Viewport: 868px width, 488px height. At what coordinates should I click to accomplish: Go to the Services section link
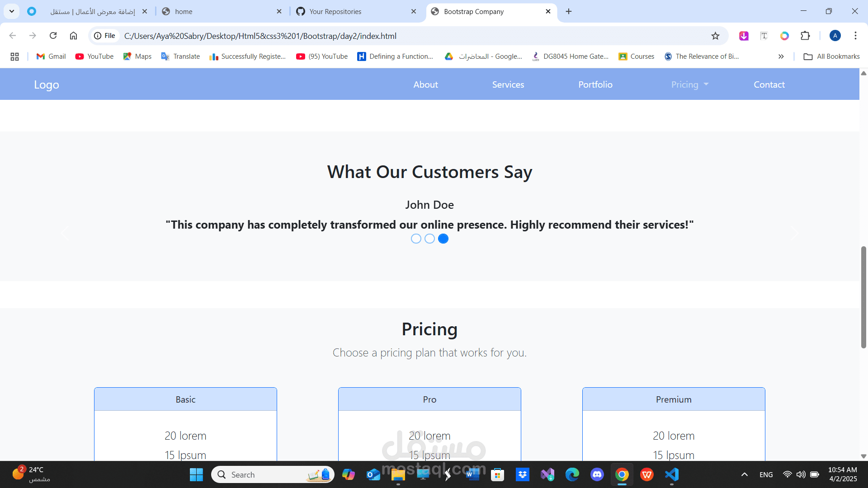(x=508, y=84)
